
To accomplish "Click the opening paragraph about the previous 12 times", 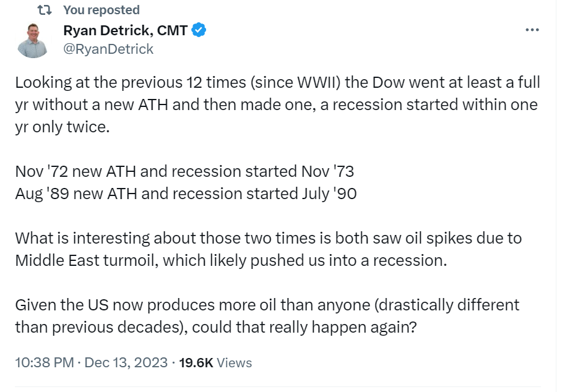I will coord(277,104).
